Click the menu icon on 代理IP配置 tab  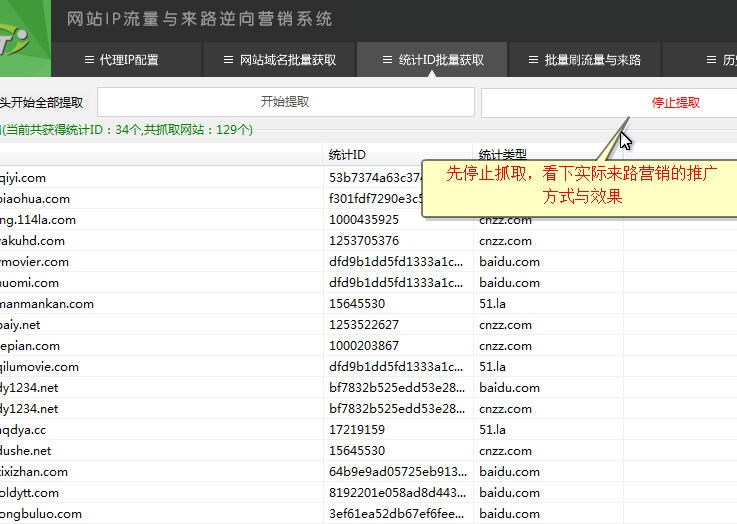click(89, 60)
